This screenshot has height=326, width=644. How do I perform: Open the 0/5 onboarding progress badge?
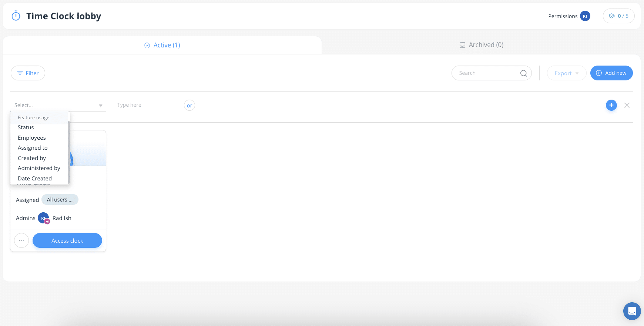pyautogui.click(x=618, y=16)
